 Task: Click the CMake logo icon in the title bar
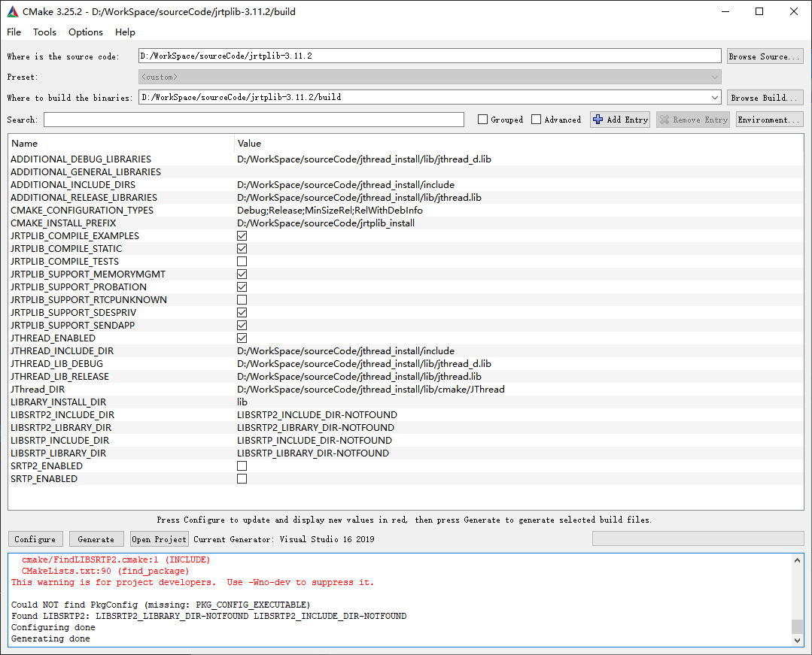coord(13,11)
